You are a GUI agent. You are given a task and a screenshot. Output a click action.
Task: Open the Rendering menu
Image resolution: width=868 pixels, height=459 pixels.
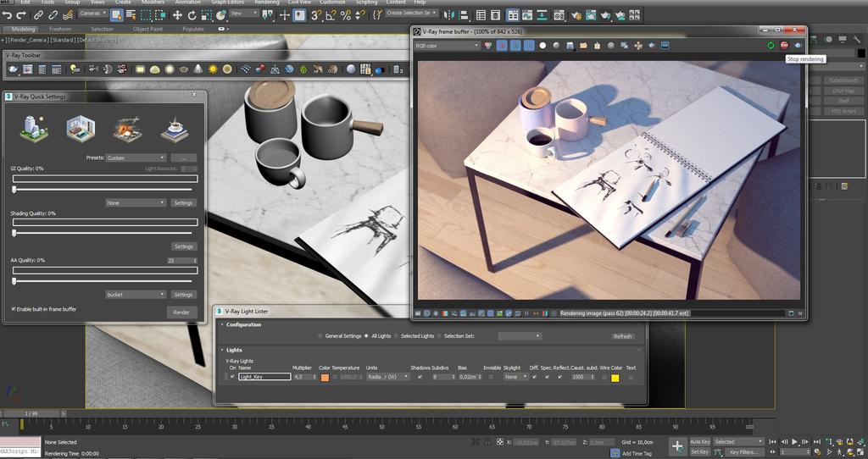pyautogui.click(x=267, y=3)
